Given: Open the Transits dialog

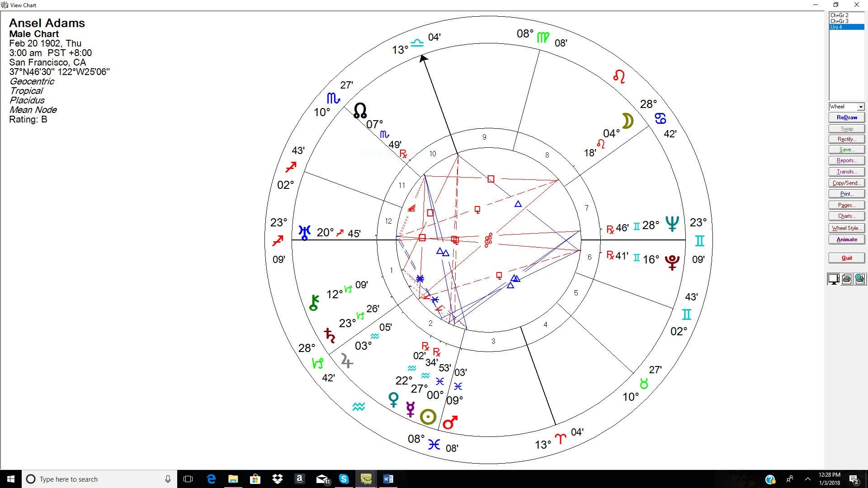Looking at the screenshot, I should point(846,172).
